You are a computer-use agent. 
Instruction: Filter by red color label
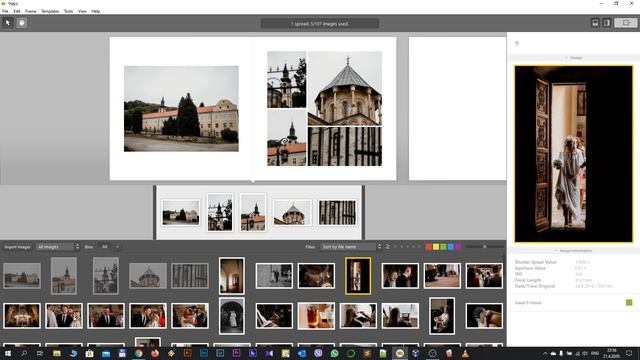click(x=429, y=247)
